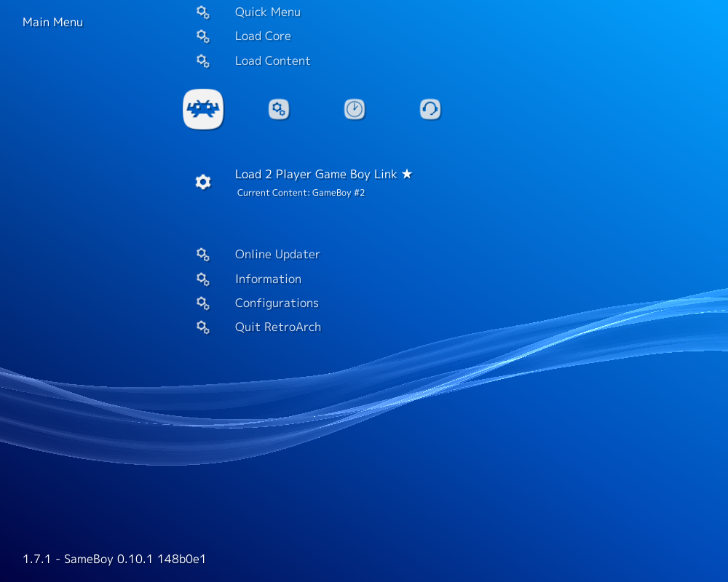The width and height of the screenshot is (728, 582).
Task: Open the Settings tab gears icon
Action: (x=279, y=110)
